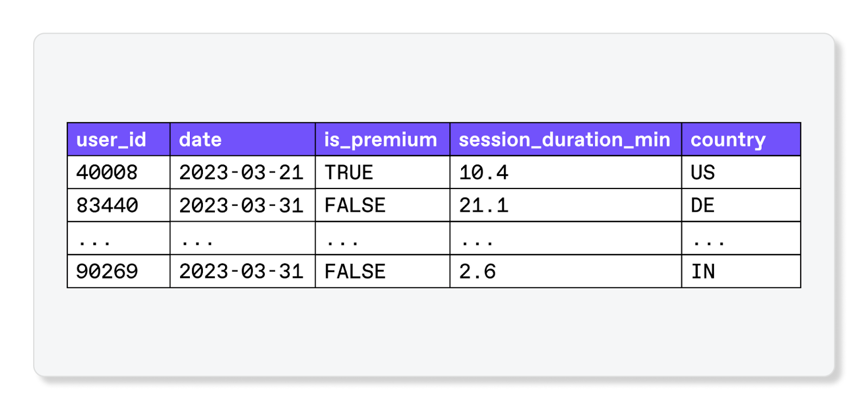Viewport: 868px width, 410px height.
Task: Select the date cell 2023-03-21
Action: click(x=241, y=173)
